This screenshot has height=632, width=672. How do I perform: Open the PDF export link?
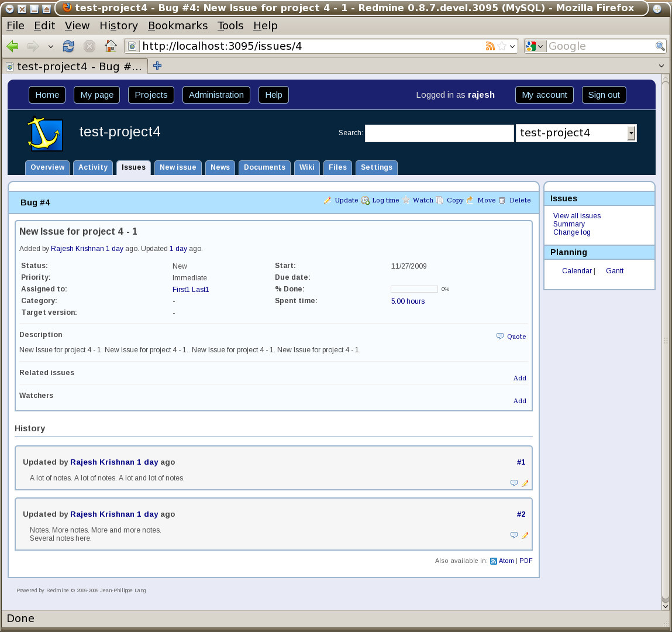pos(526,561)
